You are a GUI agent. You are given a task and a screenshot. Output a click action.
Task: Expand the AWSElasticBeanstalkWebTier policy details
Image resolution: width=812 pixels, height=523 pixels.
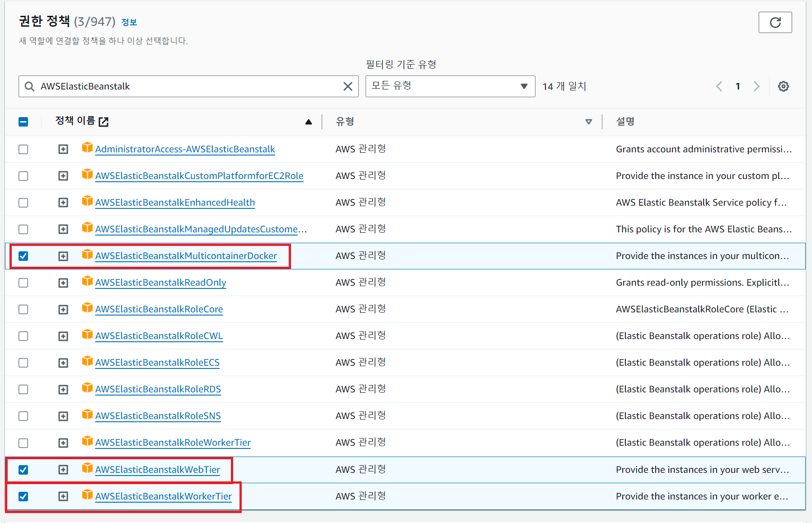pyautogui.click(x=63, y=470)
